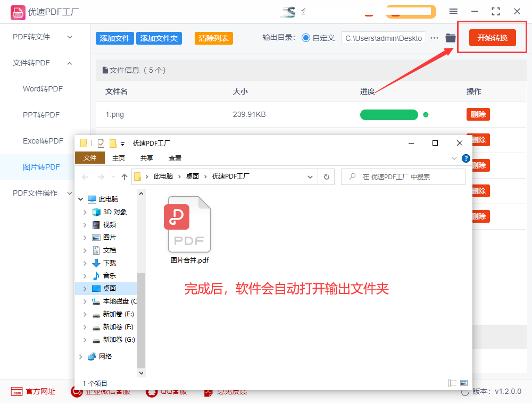
Task: Click the refresh icon in Explorer address bar
Action: pyautogui.click(x=327, y=176)
